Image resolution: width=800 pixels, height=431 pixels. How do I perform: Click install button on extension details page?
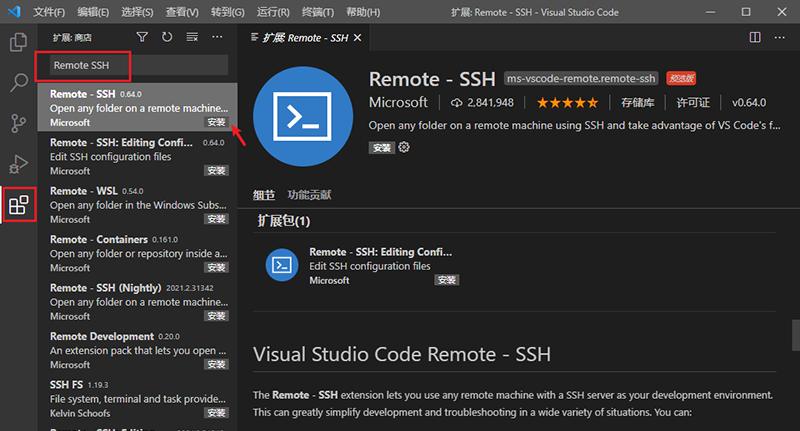tap(382, 148)
